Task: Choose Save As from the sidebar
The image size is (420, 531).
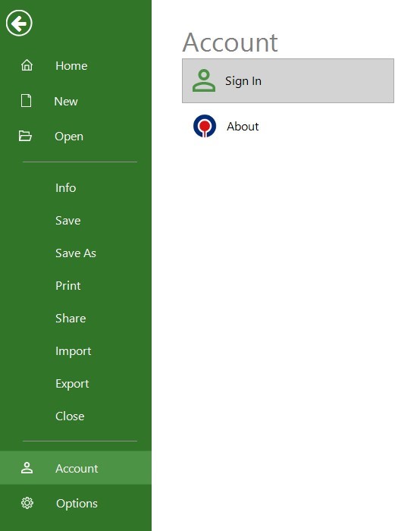Action: coord(76,253)
